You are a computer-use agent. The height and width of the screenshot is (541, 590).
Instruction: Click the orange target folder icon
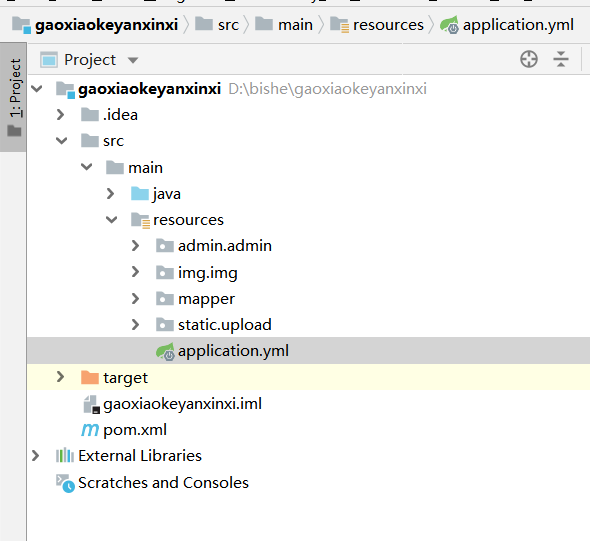coord(90,377)
